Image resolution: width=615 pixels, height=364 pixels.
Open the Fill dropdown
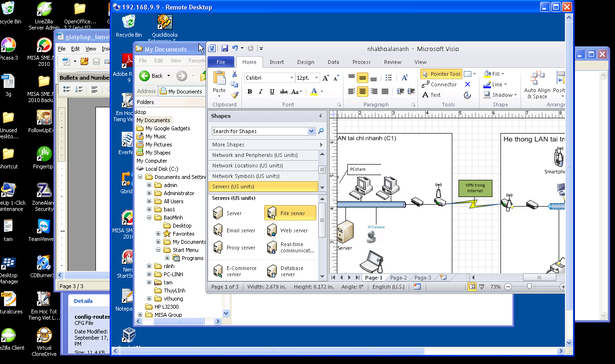[494, 74]
